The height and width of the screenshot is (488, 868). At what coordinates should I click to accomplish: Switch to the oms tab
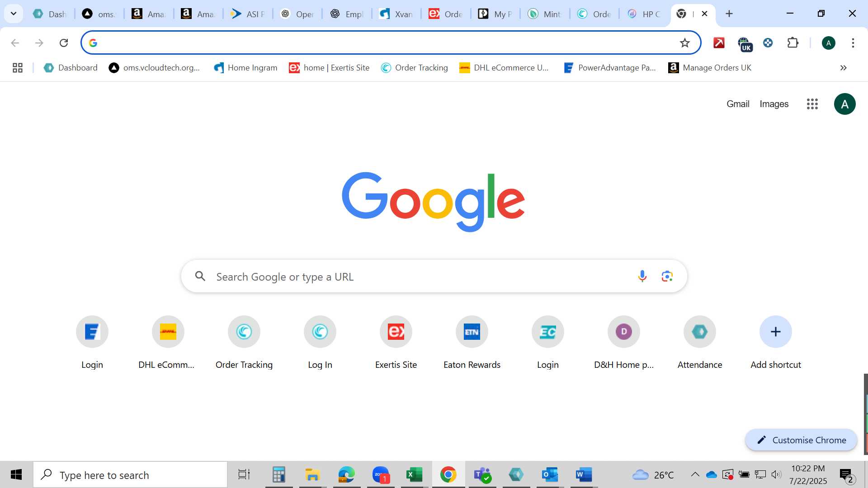pos(99,14)
